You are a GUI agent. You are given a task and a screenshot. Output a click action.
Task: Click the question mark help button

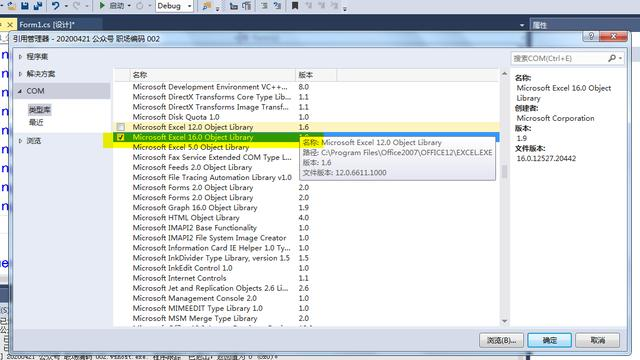coord(591,36)
